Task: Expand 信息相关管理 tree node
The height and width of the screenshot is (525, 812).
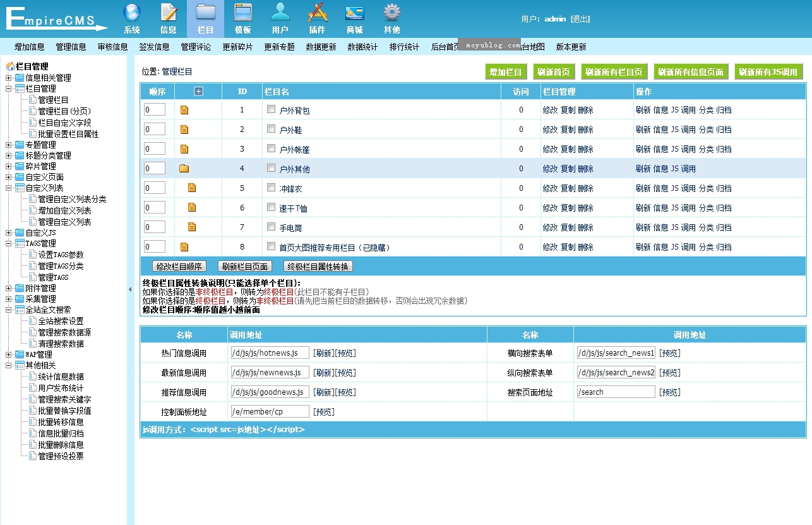Action: tap(9, 78)
